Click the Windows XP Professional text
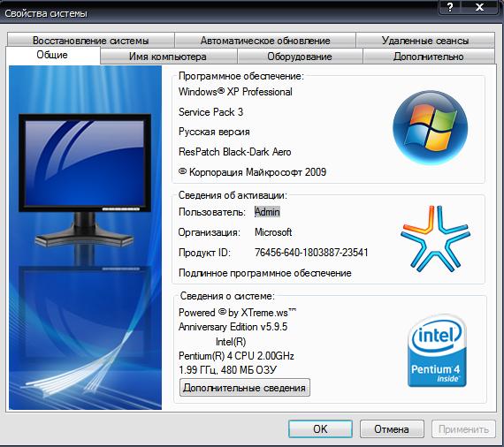This screenshot has height=447, width=504. [235, 92]
